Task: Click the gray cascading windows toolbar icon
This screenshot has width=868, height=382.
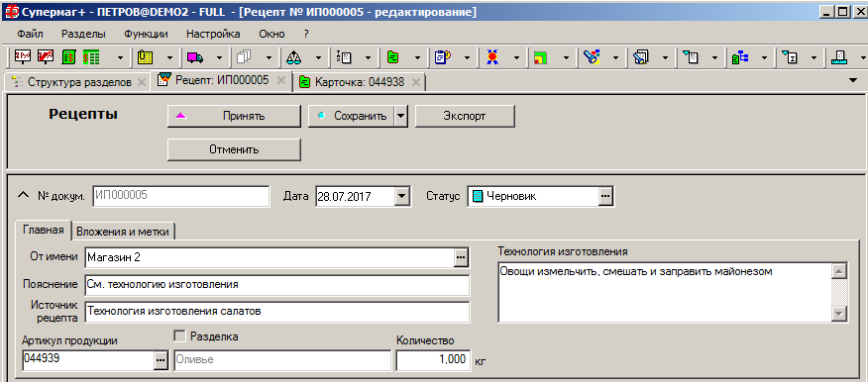Action: (244, 57)
